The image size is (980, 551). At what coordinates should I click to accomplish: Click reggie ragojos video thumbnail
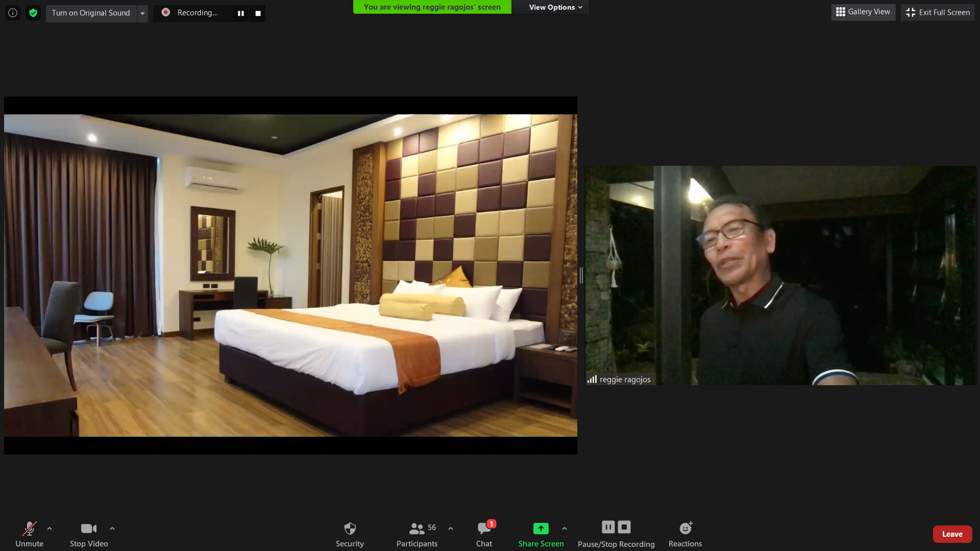coord(780,275)
